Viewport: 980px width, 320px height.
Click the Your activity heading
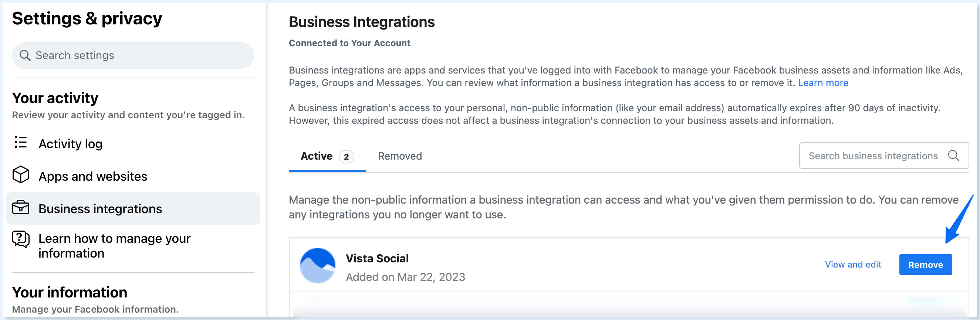55,98
